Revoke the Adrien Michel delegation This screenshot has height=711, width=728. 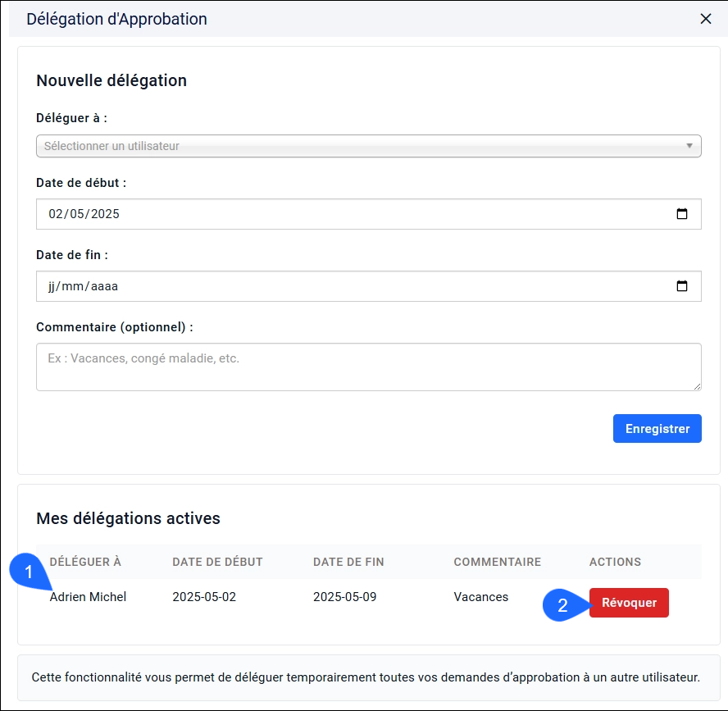coord(629,603)
